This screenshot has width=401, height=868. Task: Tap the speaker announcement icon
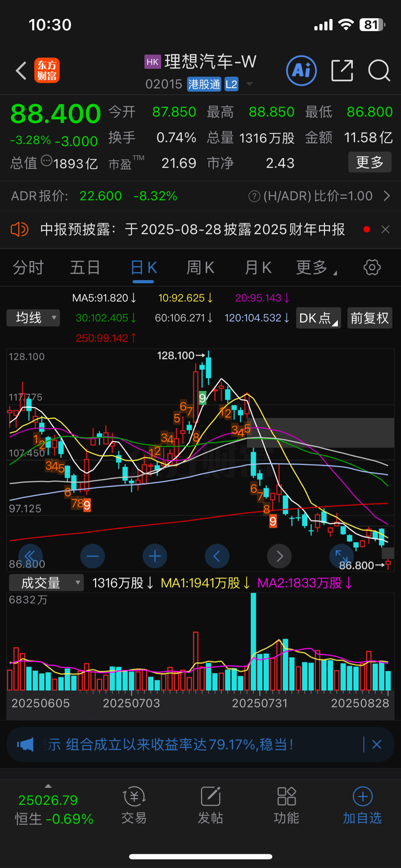19,229
